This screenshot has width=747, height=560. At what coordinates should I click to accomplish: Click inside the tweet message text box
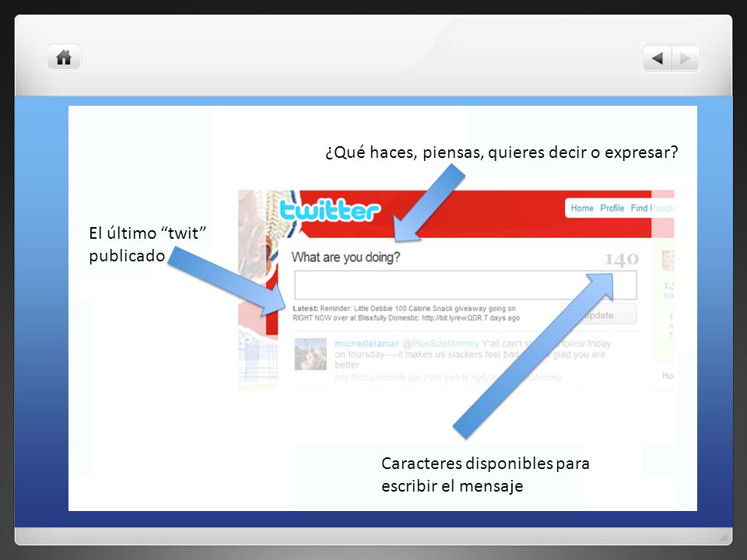pyautogui.click(x=465, y=285)
